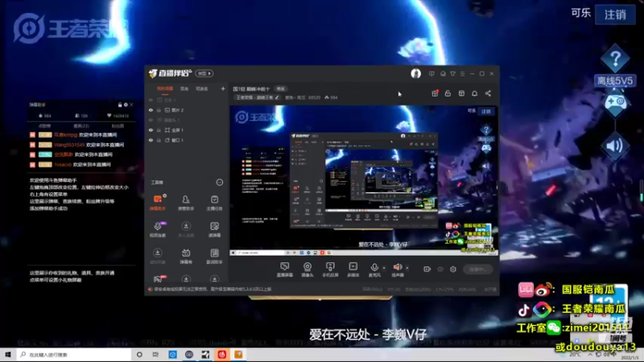
Task: Click the 注销 logout button in game
Action: (615, 14)
